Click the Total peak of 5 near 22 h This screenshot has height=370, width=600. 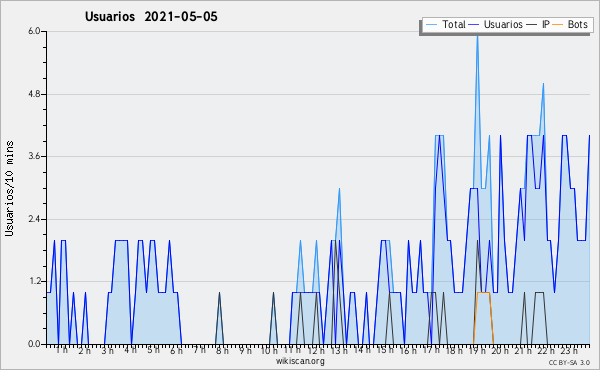543,85
